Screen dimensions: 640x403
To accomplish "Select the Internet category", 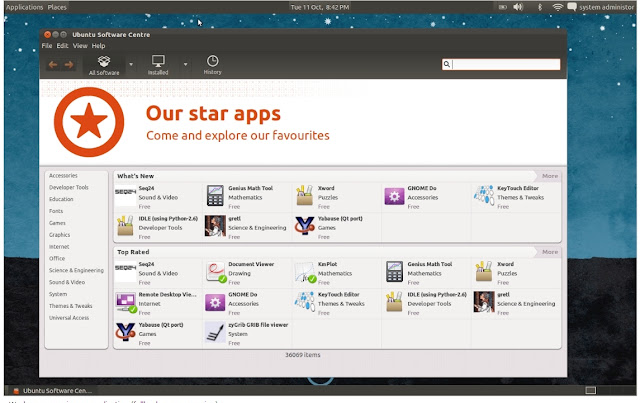I will coord(59,247).
